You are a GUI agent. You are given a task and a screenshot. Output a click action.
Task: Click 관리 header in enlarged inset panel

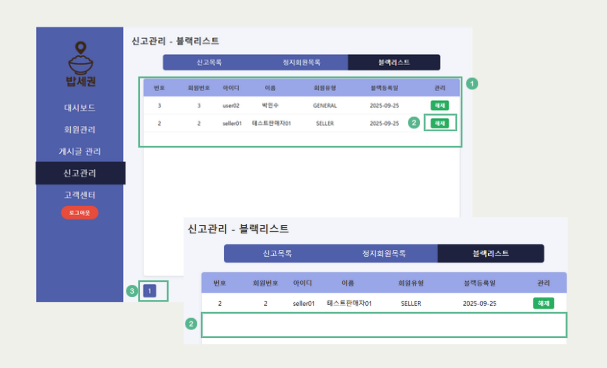544,283
